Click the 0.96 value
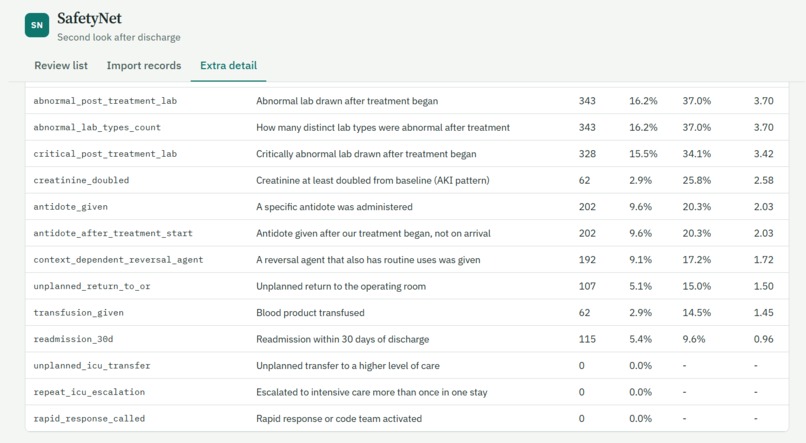Screen dimensions: 806x443 763,339
